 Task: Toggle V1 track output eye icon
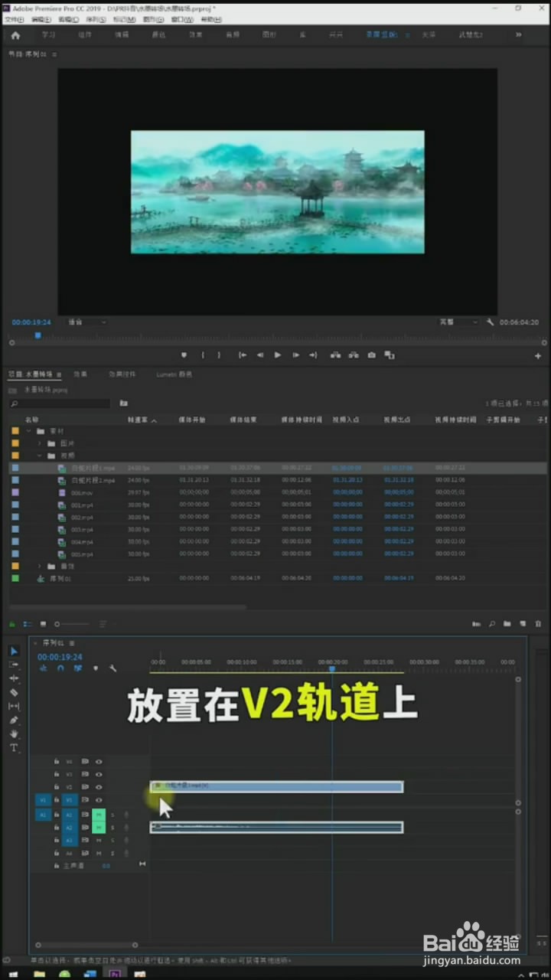coord(99,799)
